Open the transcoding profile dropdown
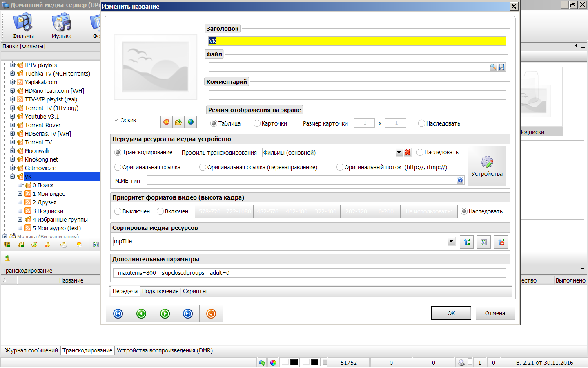588x368 pixels. pyautogui.click(x=399, y=153)
